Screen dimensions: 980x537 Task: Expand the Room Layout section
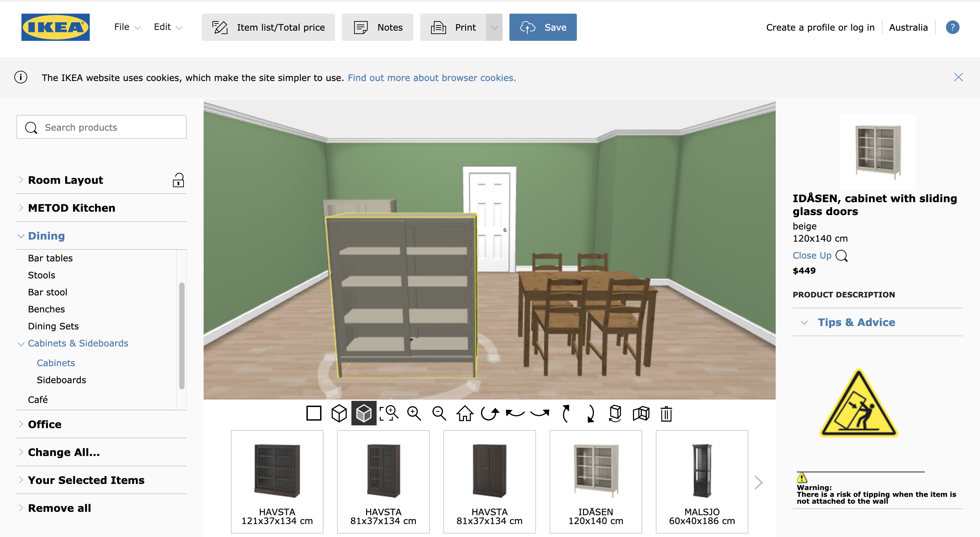click(65, 180)
